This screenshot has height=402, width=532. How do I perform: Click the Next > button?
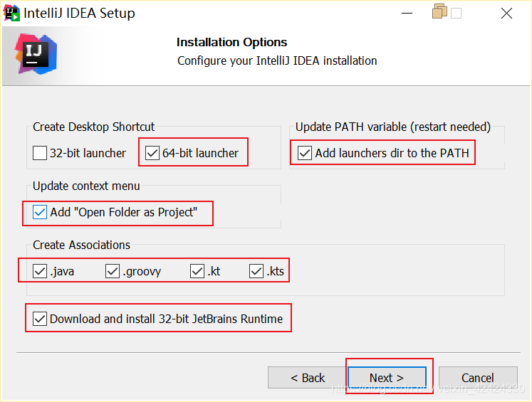pyautogui.click(x=387, y=377)
